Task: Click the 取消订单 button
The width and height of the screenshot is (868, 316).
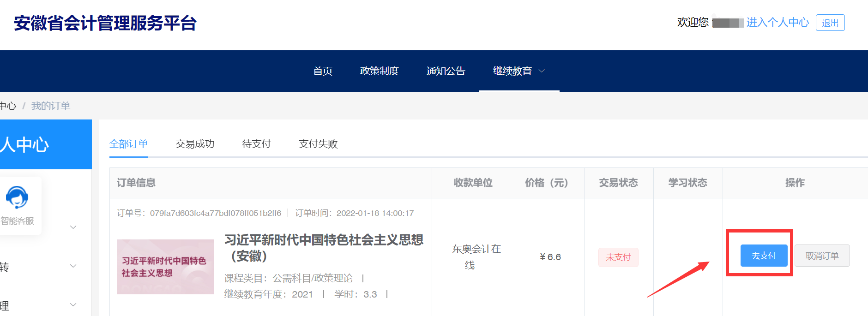Action: point(822,256)
